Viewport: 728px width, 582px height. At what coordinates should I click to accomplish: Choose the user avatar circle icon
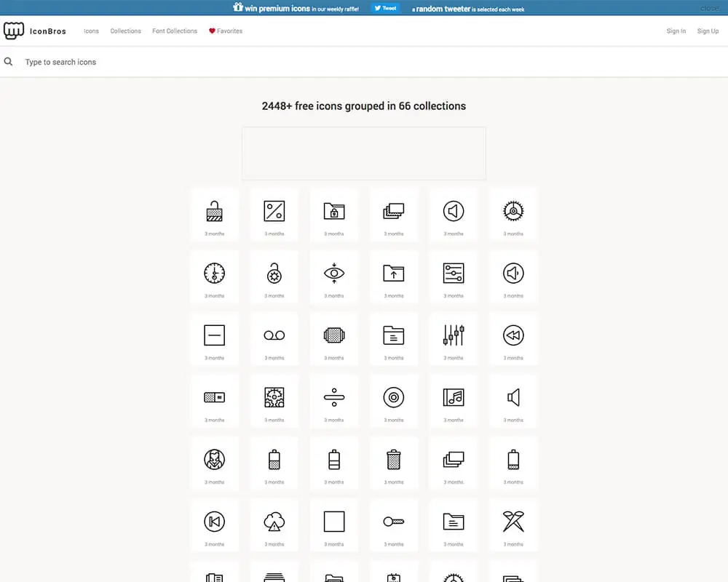click(215, 460)
